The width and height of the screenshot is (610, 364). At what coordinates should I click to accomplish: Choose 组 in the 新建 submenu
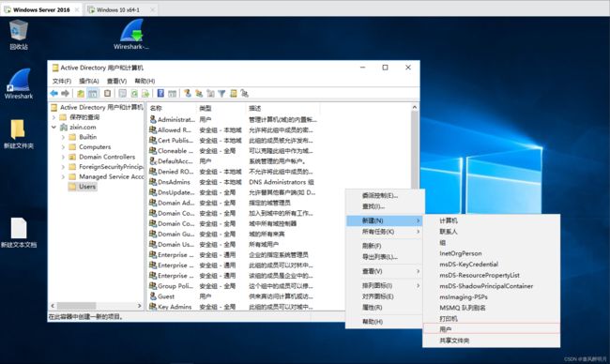click(x=492, y=242)
